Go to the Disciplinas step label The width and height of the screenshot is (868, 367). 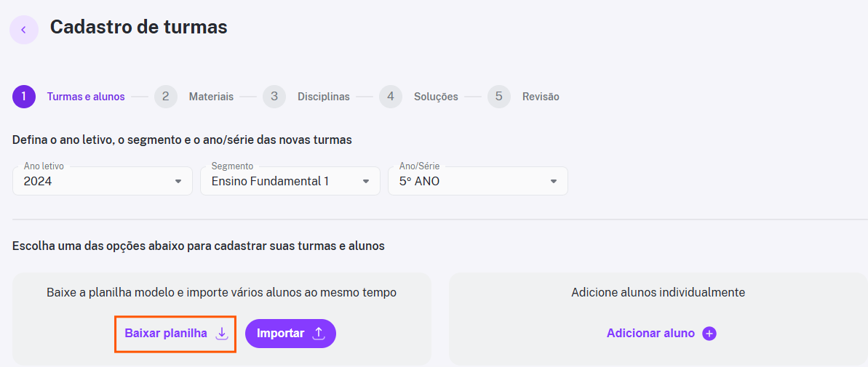click(323, 97)
